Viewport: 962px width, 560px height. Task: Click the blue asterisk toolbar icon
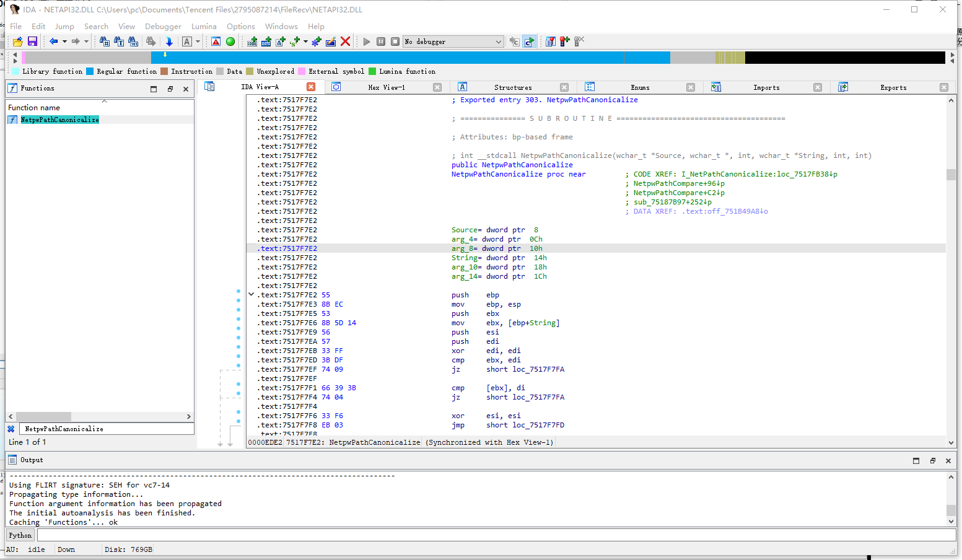[317, 42]
